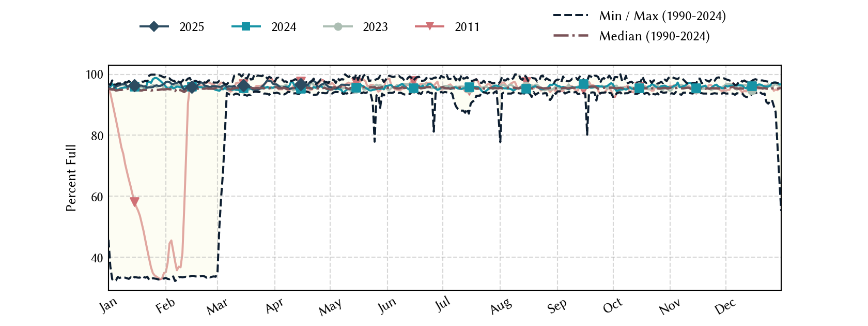The height and width of the screenshot is (326, 868).
Task: Click the Oct x-axis label
Action: 613,306
